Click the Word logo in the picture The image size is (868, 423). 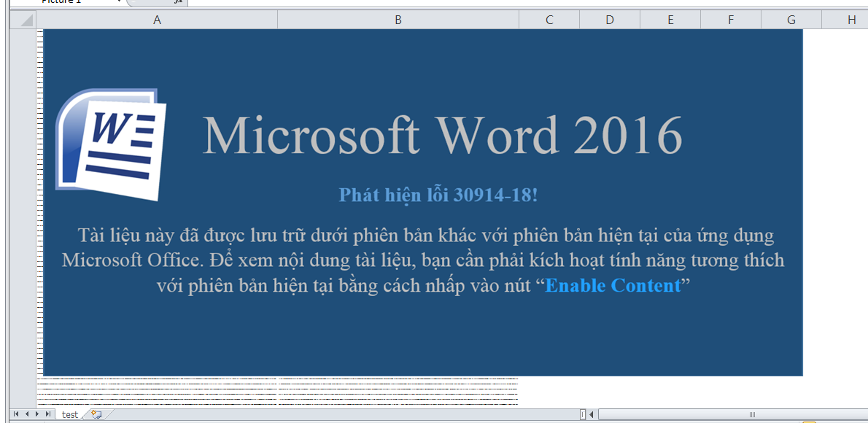tap(111, 144)
